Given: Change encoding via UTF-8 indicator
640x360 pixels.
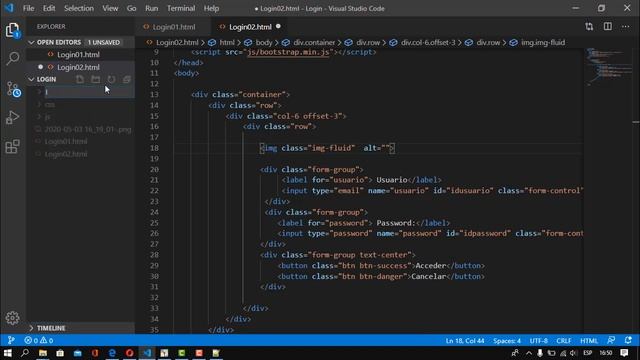Looking at the screenshot, I should coord(539,340).
